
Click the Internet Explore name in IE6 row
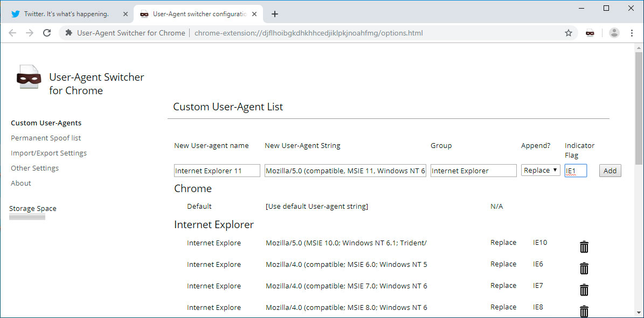point(214,264)
